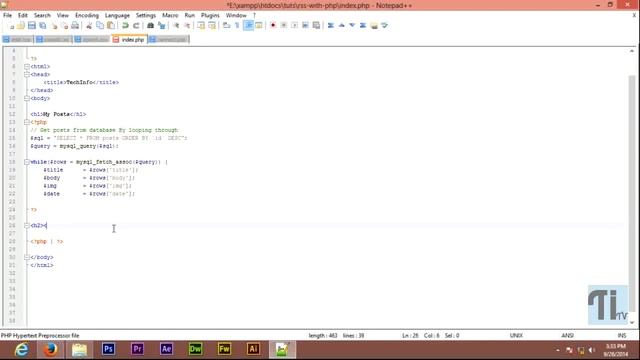This screenshot has height=360, width=640.
Task: Close all open documents via toolbar
Action: [x=64, y=26]
